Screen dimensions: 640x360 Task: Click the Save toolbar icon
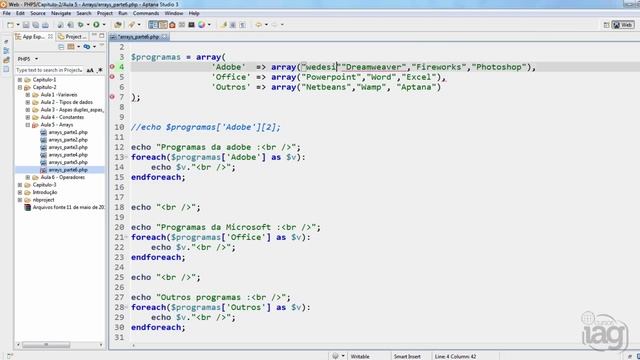(26, 25)
